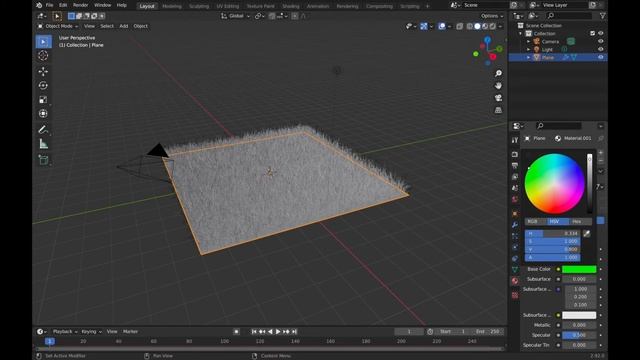The width and height of the screenshot is (640, 360).
Task: Expand the Light tree item
Action: pos(529,49)
